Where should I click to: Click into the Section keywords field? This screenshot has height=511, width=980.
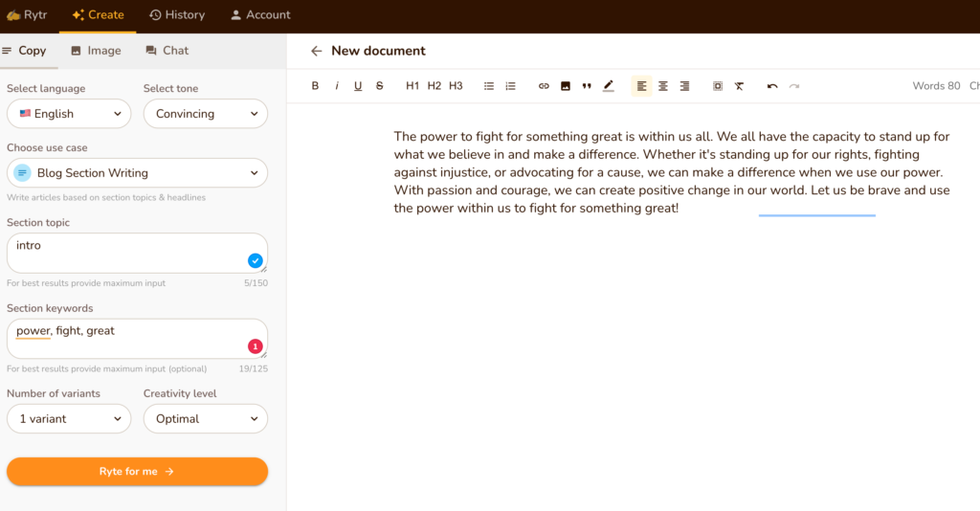pyautogui.click(x=137, y=339)
